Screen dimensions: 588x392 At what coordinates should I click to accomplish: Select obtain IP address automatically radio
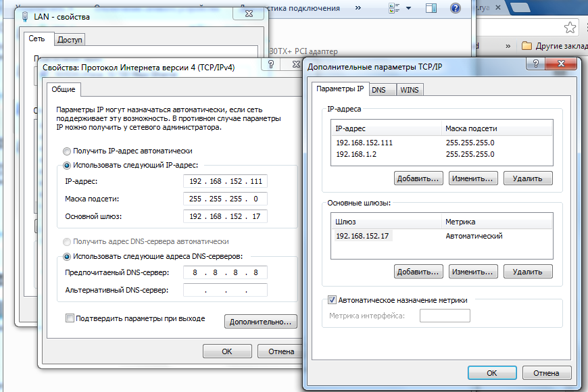point(67,151)
